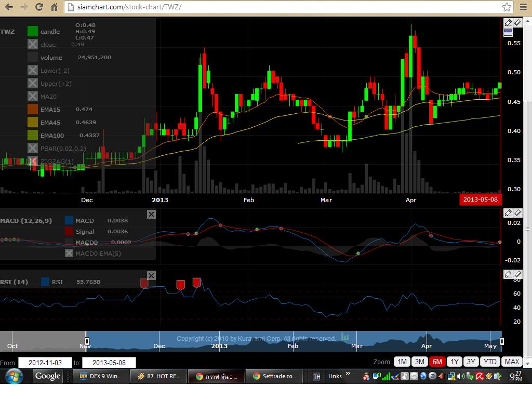Set zoom to 1M
This screenshot has width=532, height=399.
pyautogui.click(x=402, y=362)
